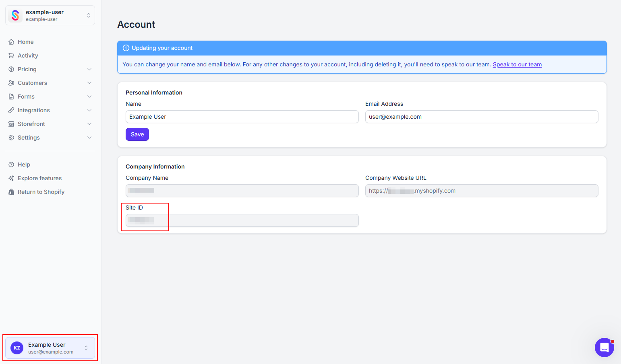Expand the Settings submenu chevron
This screenshot has width=621, height=364.
(x=89, y=138)
